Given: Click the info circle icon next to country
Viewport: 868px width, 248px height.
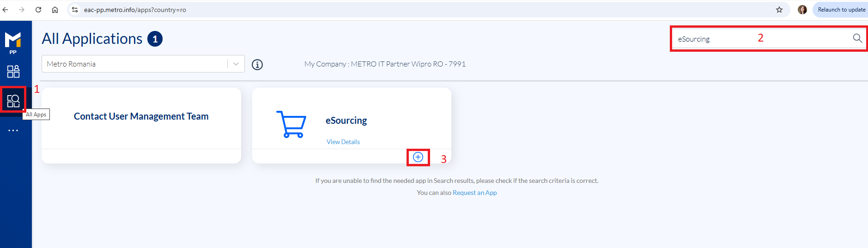Looking at the screenshot, I should (x=257, y=65).
